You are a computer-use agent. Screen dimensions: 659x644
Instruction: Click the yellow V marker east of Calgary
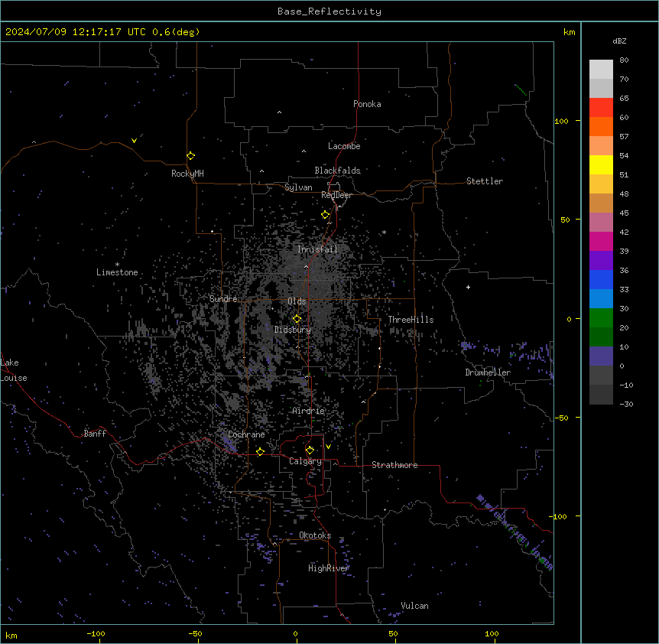(x=328, y=447)
